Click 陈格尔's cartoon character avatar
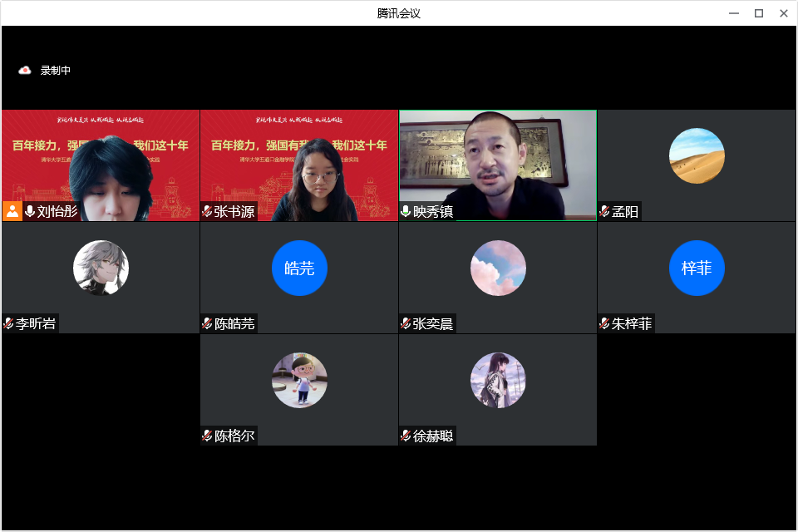798x532 pixels. pyautogui.click(x=299, y=380)
